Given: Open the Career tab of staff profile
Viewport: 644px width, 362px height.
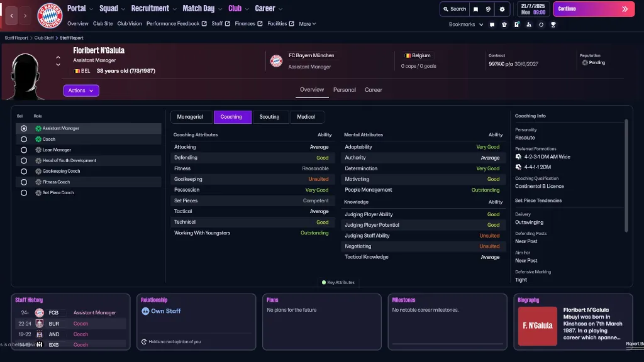Looking at the screenshot, I should click(x=373, y=90).
